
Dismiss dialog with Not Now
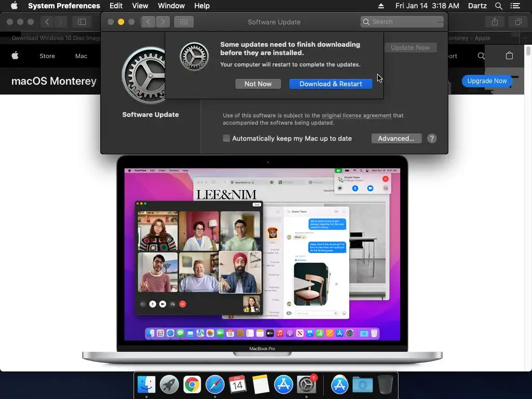click(x=258, y=84)
